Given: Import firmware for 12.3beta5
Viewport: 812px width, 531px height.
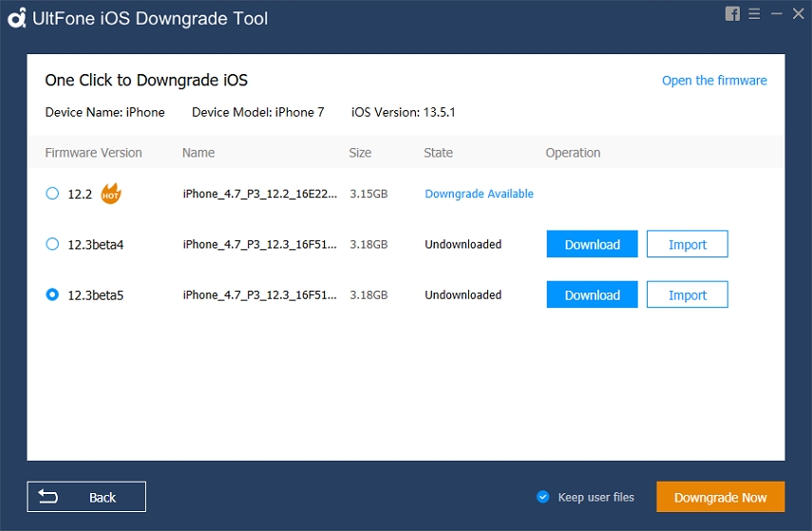Looking at the screenshot, I should coord(688,294).
